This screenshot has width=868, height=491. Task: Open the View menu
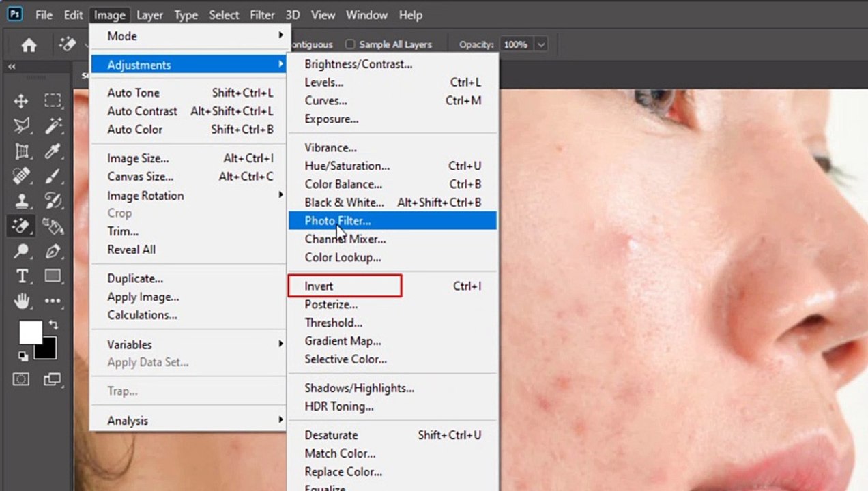pyautogui.click(x=323, y=15)
